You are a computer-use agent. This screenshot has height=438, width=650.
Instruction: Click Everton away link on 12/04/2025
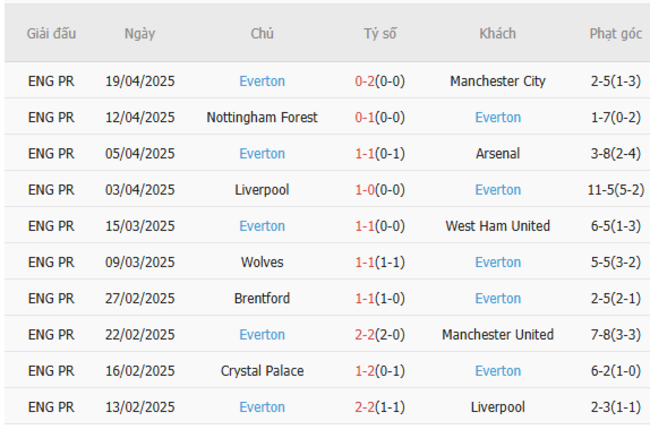tap(497, 117)
